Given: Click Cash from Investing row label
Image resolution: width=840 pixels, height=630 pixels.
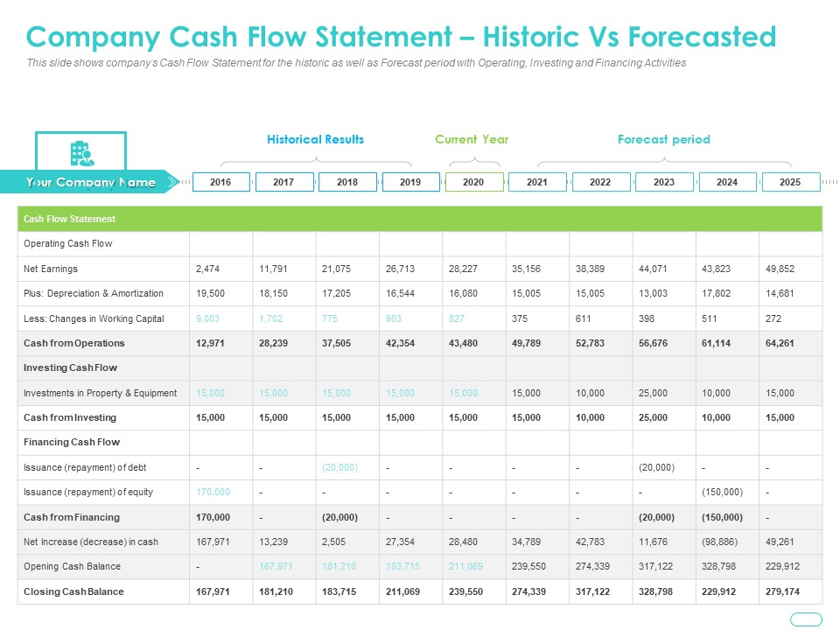Looking at the screenshot, I should pyautogui.click(x=70, y=418).
